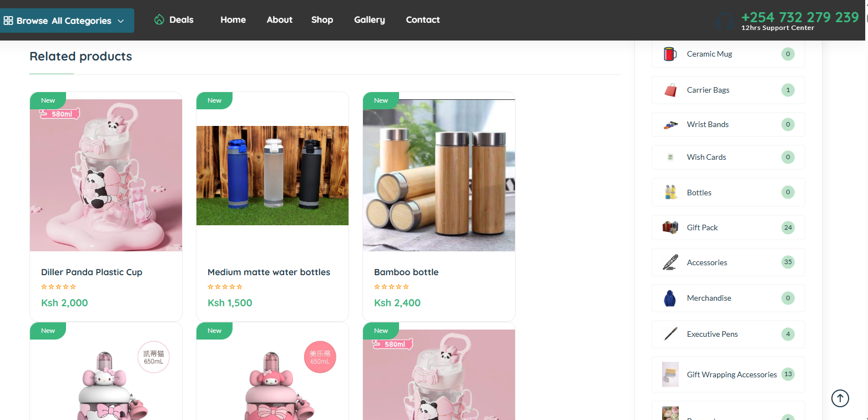
Task: Click the headset support icon
Action: click(x=725, y=21)
